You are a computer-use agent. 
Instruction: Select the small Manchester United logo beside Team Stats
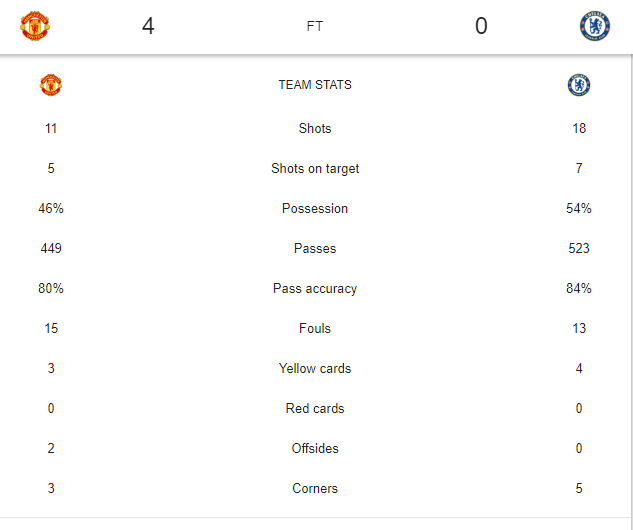click(51, 85)
